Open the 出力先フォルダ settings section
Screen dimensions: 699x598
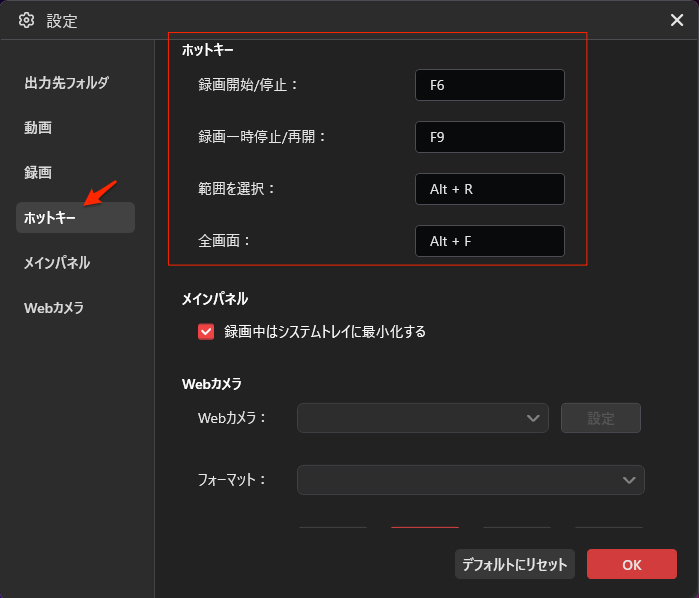click(66, 83)
